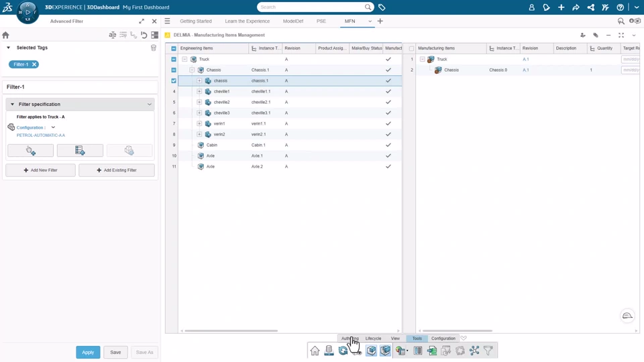Uncheck the chassis row checkbox

(174, 81)
